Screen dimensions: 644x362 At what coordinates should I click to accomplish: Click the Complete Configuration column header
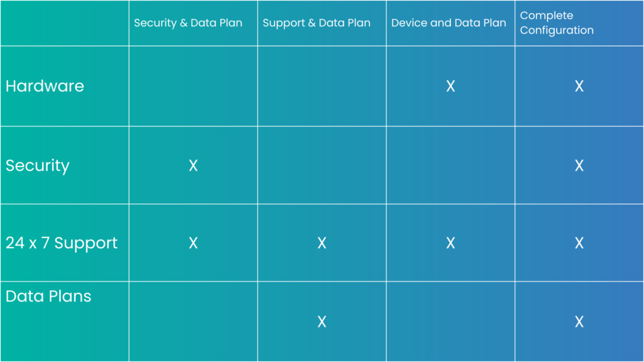pos(557,23)
